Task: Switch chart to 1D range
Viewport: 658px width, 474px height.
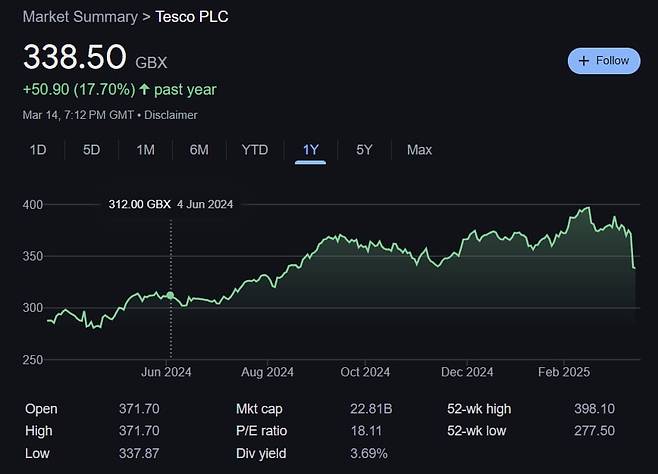Action: point(38,150)
